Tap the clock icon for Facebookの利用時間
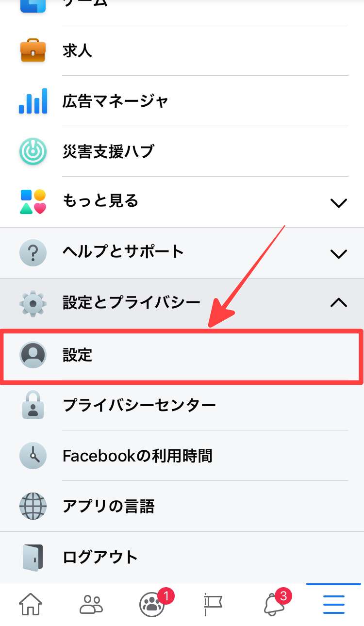Screen dimensions: 364x626 tap(33, 456)
